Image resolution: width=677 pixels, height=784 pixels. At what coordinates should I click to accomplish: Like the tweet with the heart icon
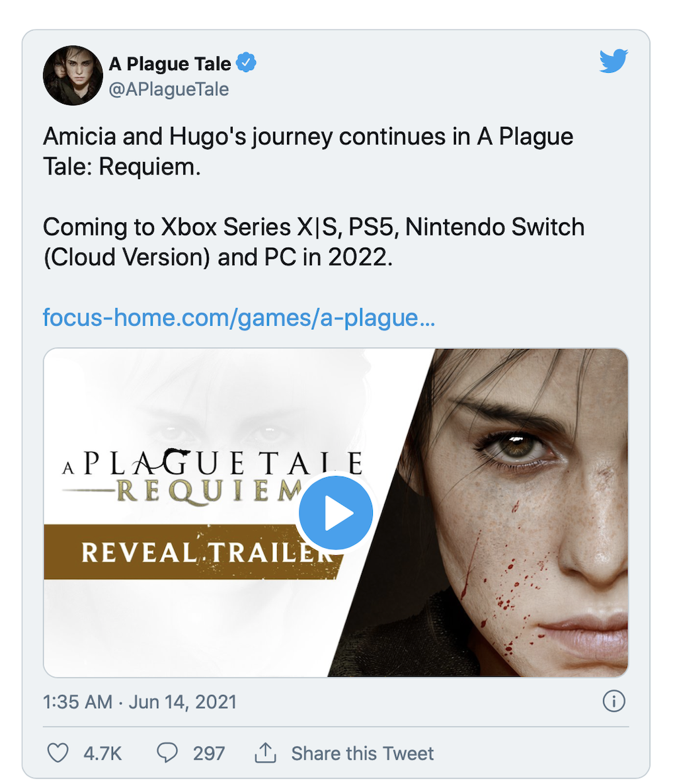(x=58, y=752)
